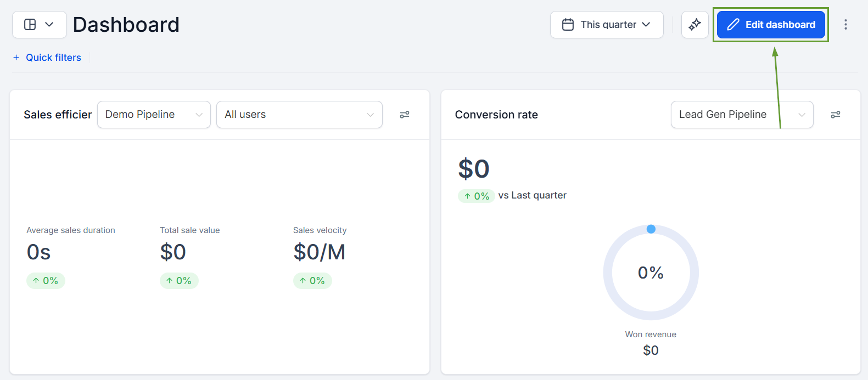Click the blue dot on conversion ring
Screen dimensions: 868x380
(x=651, y=229)
